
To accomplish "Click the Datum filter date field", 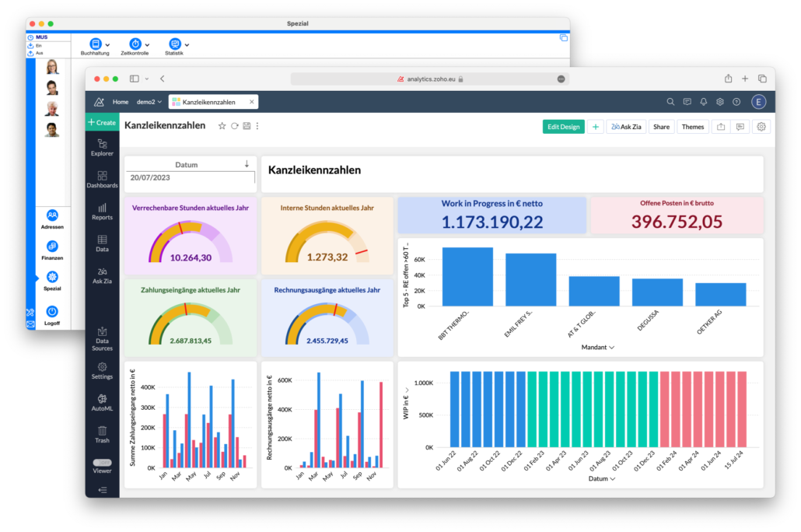I will pos(190,178).
